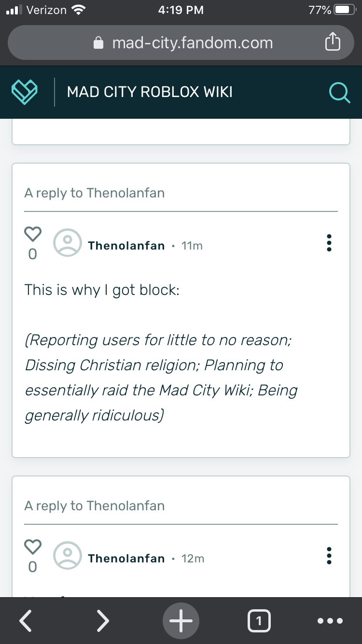Image resolution: width=362 pixels, height=644 pixels.
Task: Tap the mad-city.fandom.com address field
Action: [x=192, y=43]
